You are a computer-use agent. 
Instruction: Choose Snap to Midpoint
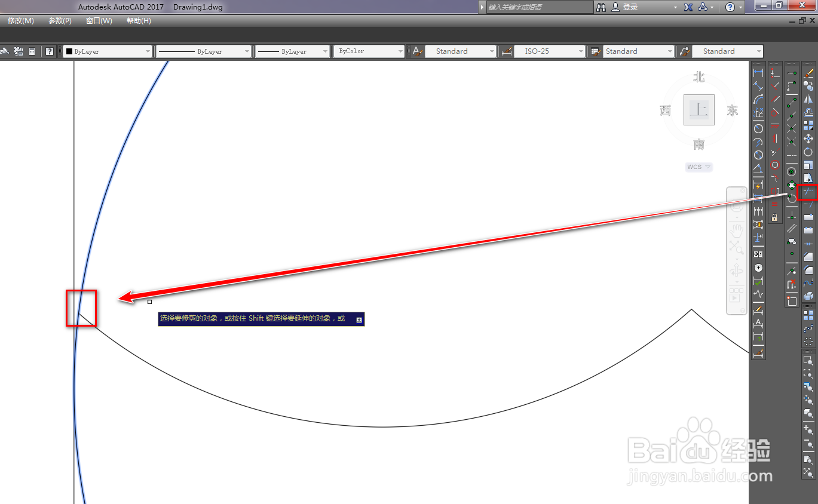point(792,115)
